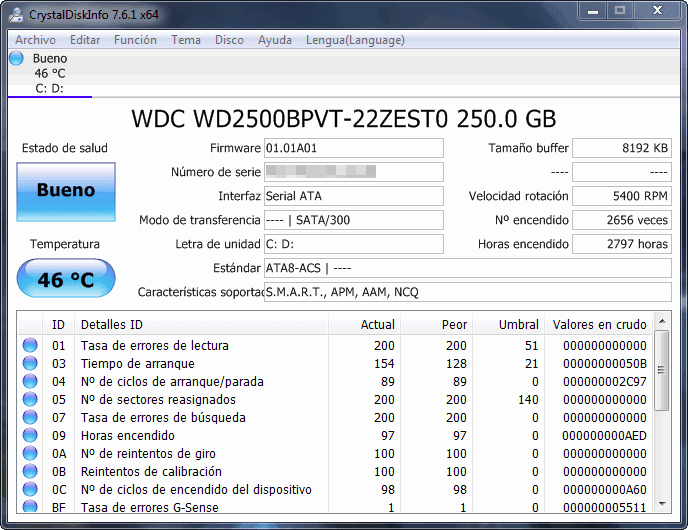Click the 46 °C temperature button

pos(66,278)
